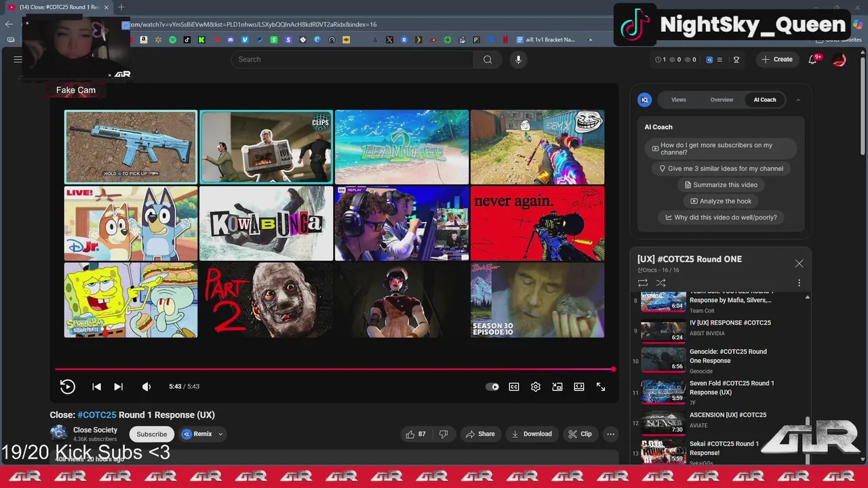Play 'Seven Fold #COTC25 Round 1 Response' item

720,392
